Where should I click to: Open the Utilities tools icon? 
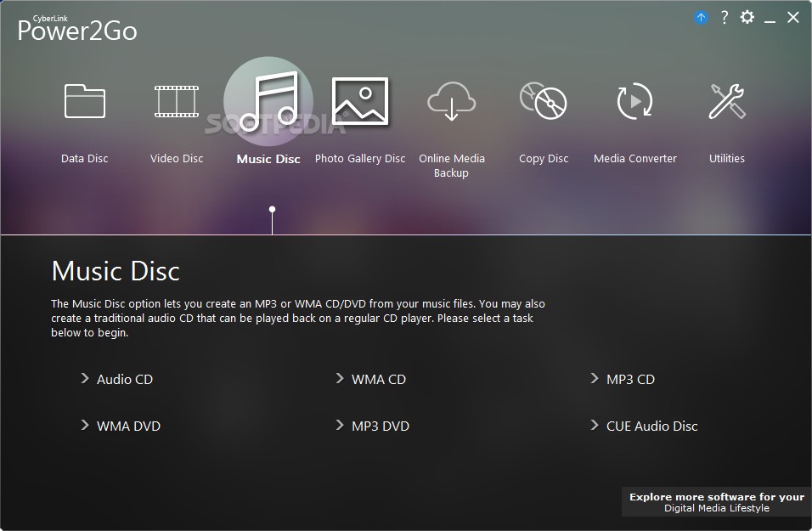[727, 102]
